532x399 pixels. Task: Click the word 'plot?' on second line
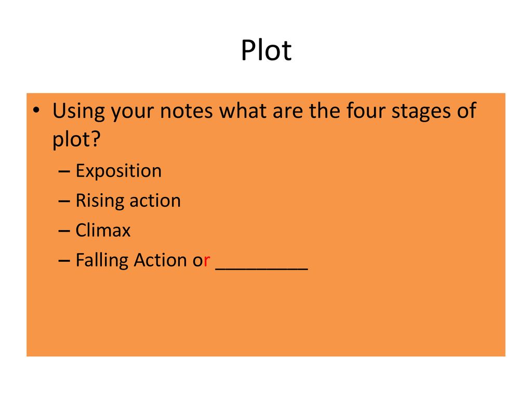click(77, 139)
